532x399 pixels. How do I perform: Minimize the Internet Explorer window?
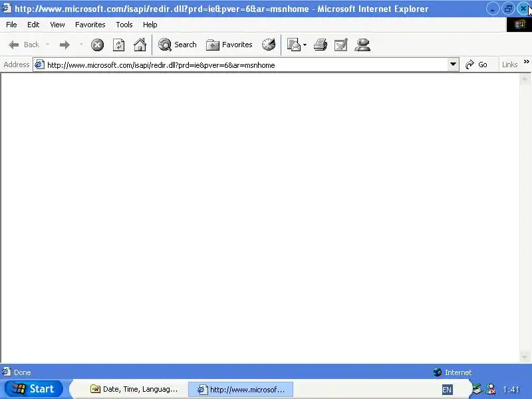pos(492,9)
